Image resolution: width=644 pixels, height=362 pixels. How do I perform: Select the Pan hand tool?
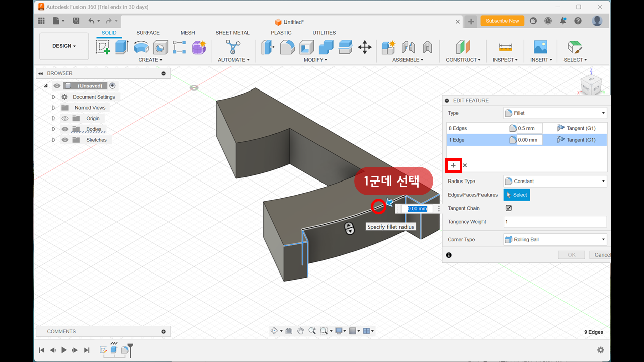[x=300, y=331]
